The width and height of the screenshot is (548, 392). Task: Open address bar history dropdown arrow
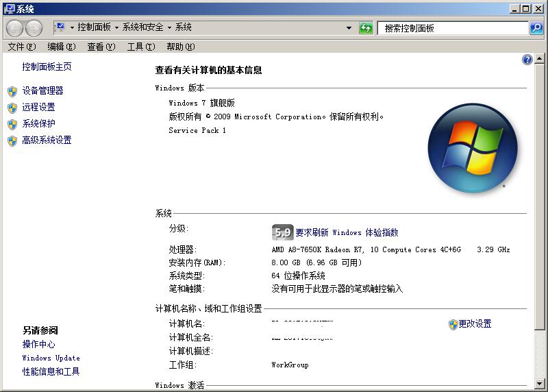[x=349, y=28]
